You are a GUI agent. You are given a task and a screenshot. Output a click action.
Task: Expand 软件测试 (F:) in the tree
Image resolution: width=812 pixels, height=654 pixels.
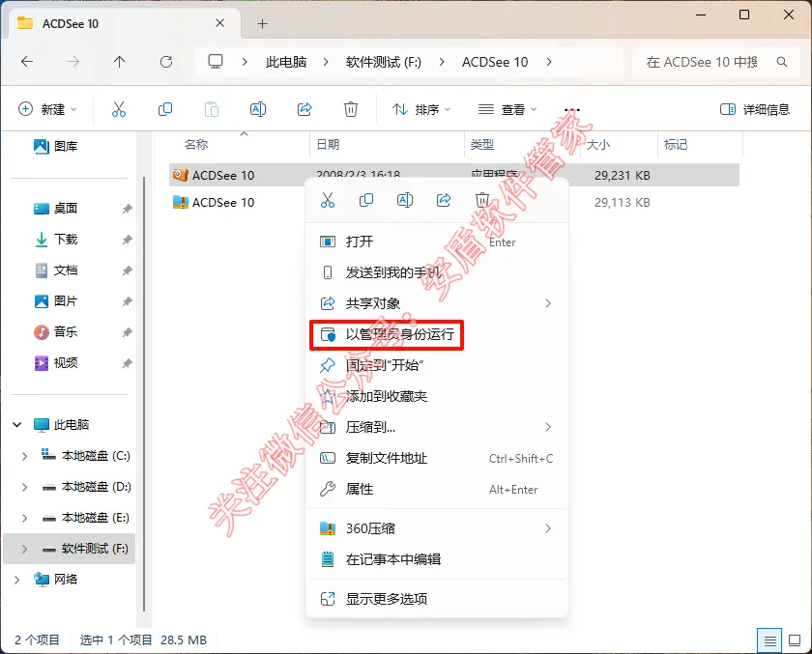tap(24, 549)
